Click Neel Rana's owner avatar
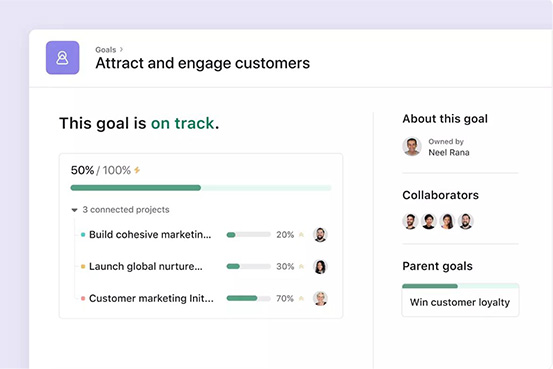The height and width of the screenshot is (369, 553). point(412,146)
